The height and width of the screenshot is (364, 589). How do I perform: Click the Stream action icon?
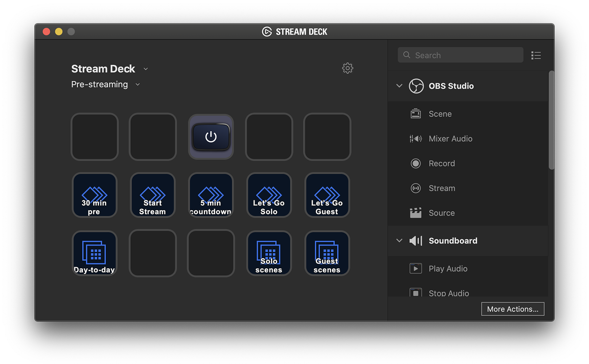(x=416, y=188)
